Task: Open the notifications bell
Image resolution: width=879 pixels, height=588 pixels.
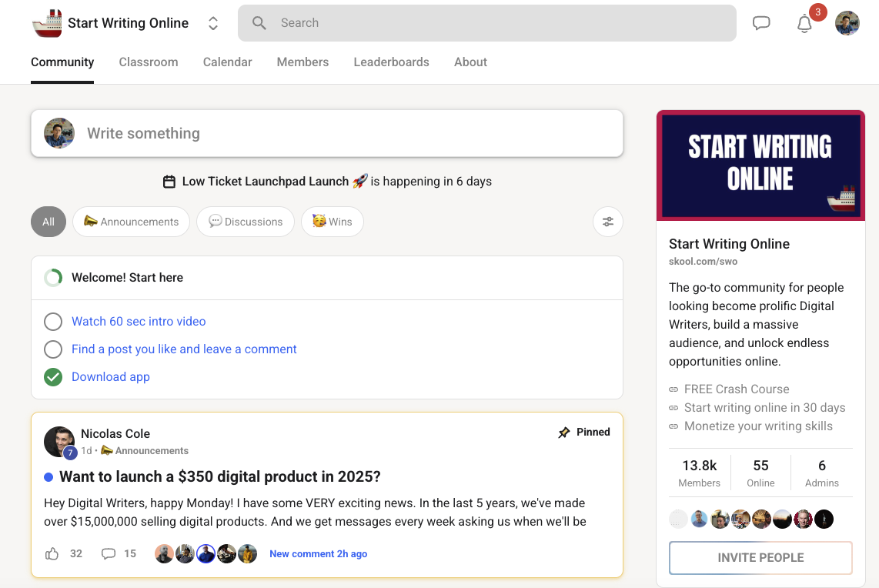Action: point(804,24)
